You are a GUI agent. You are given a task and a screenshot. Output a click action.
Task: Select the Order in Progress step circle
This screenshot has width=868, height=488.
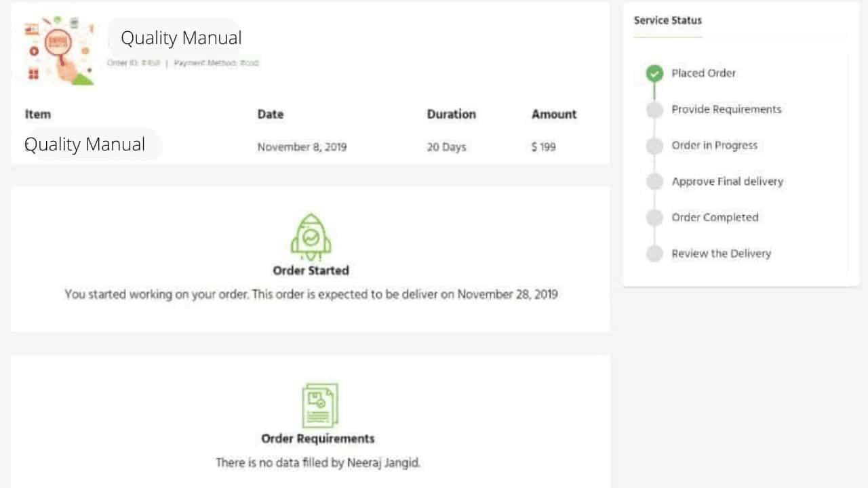[654, 146]
